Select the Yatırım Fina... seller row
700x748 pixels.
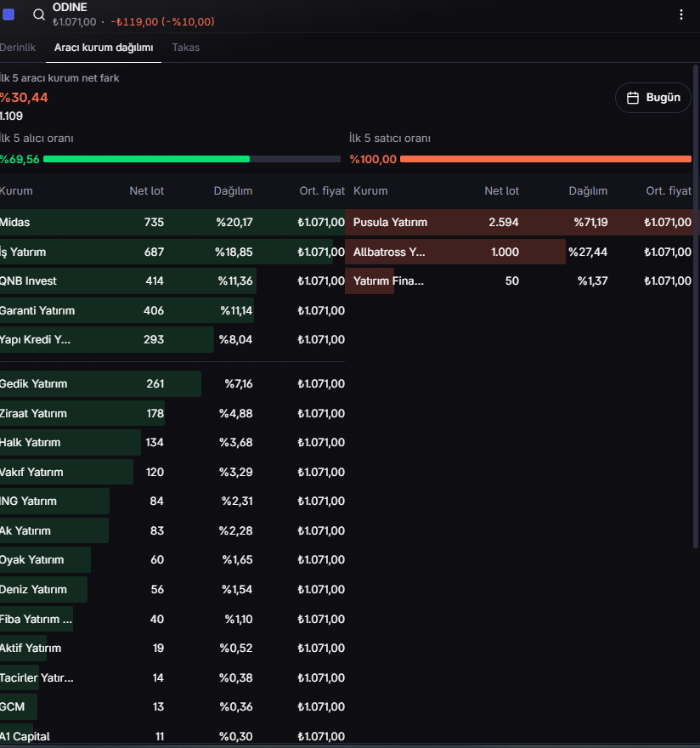click(x=519, y=281)
